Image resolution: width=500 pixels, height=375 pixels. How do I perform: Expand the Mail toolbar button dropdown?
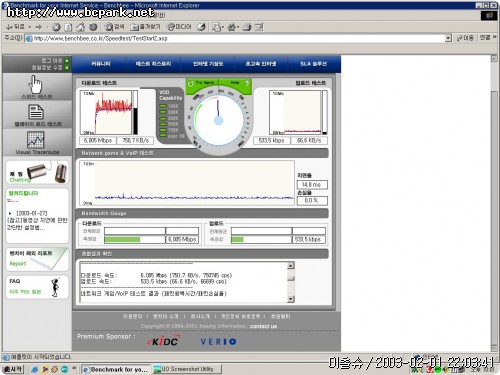(x=222, y=27)
